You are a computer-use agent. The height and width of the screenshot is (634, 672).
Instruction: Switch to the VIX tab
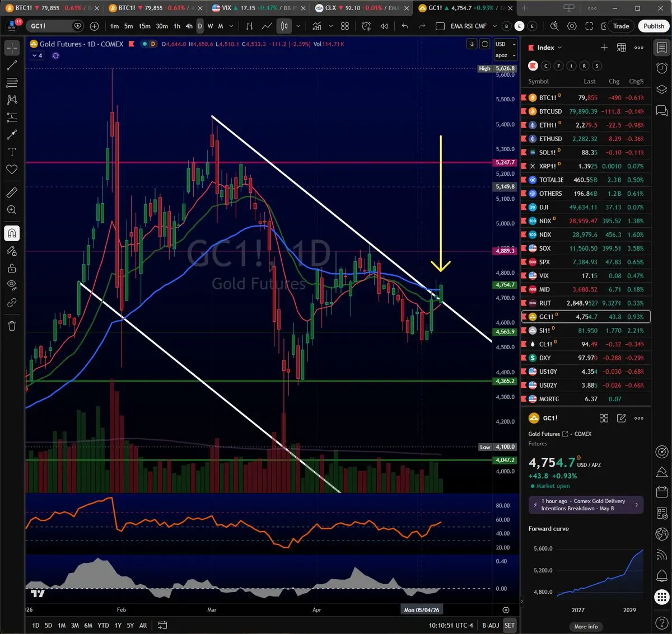pos(259,8)
